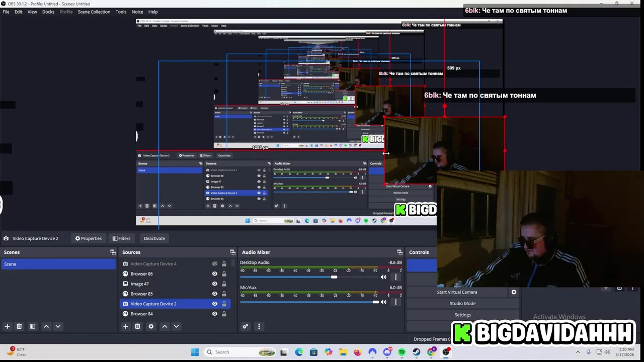Select Browser 86 source row
Image resolution: width=644 pixels, height=362 pixels.
click(x=175, y=274)
